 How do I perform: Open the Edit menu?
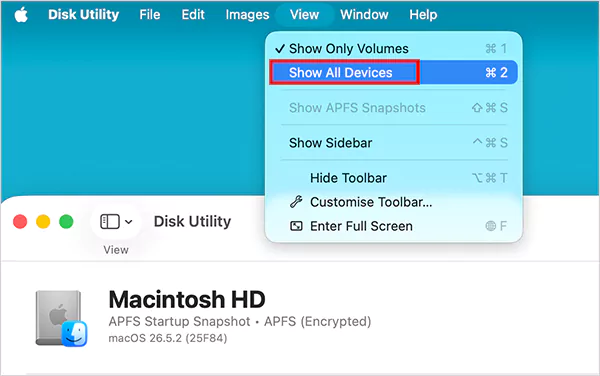193,15
